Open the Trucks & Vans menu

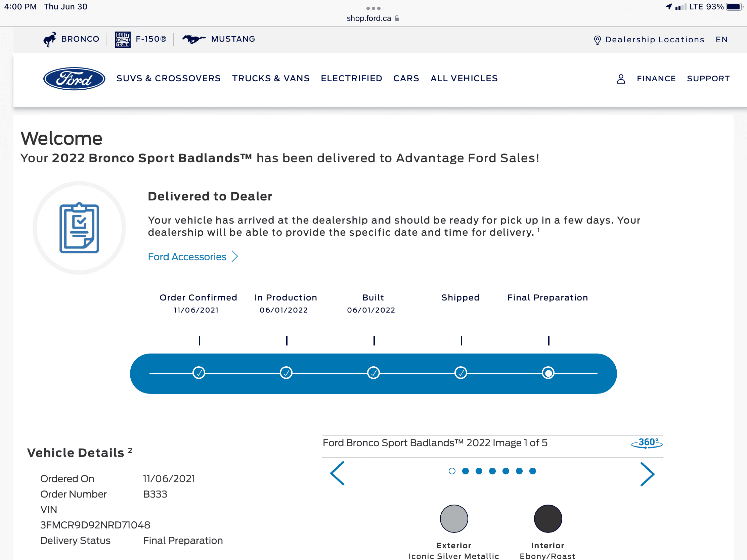point(270,78)
